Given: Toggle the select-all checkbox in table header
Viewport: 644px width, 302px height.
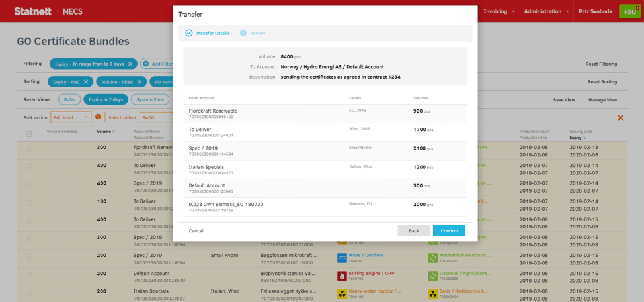Looking at the screenshot, I should pyautogui.click(x=28, y=134).
